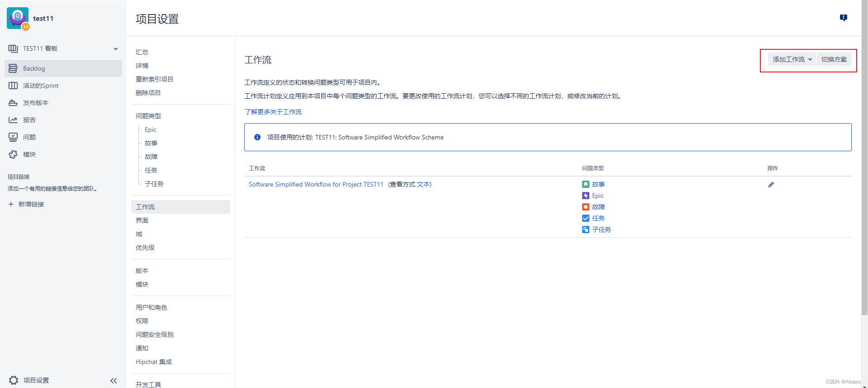Click the 发布版本 ship icon
Image resolution: width=868 pixels, height=388 pixels.
click(x=13, y=103)
